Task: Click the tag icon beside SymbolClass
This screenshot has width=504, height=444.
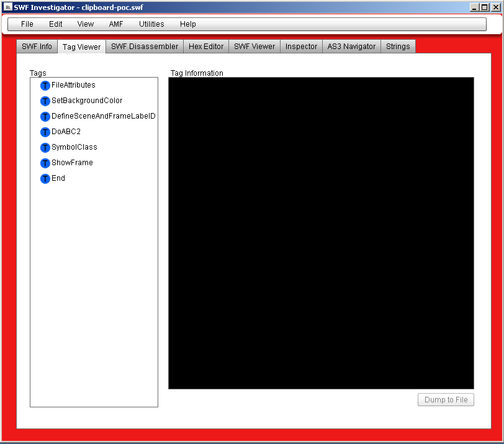Action: 45,148
